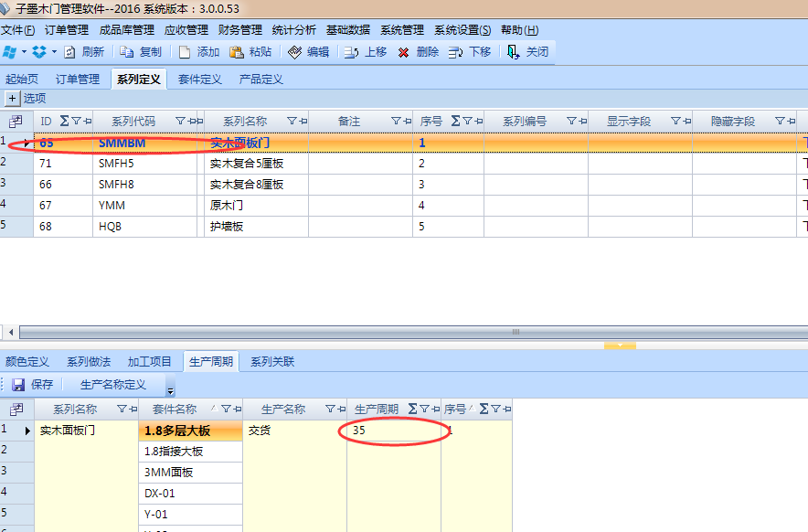This screenshot has width=808, height=532.
Task: Delete the record with red 删除 icon
Action: (404, 52)
